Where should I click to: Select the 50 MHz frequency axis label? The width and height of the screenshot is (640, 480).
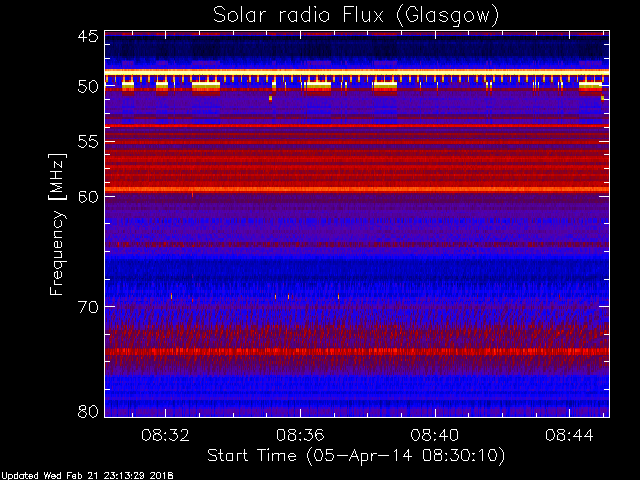[88, 87]
